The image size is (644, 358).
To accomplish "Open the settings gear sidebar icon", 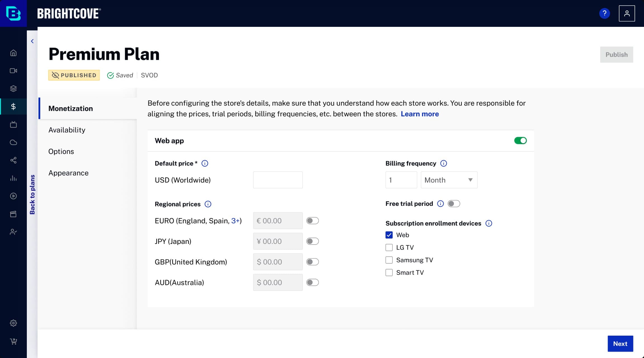I will pos(13,323).
